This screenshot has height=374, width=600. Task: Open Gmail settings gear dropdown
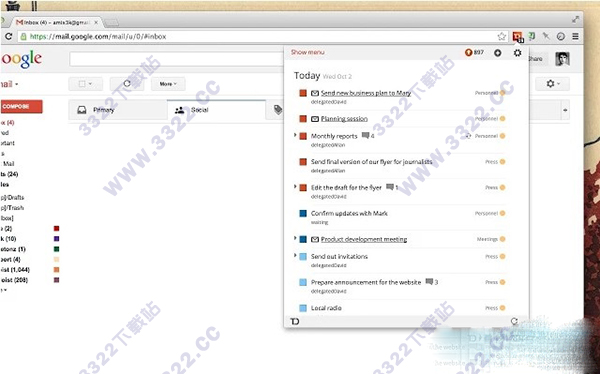553,83
